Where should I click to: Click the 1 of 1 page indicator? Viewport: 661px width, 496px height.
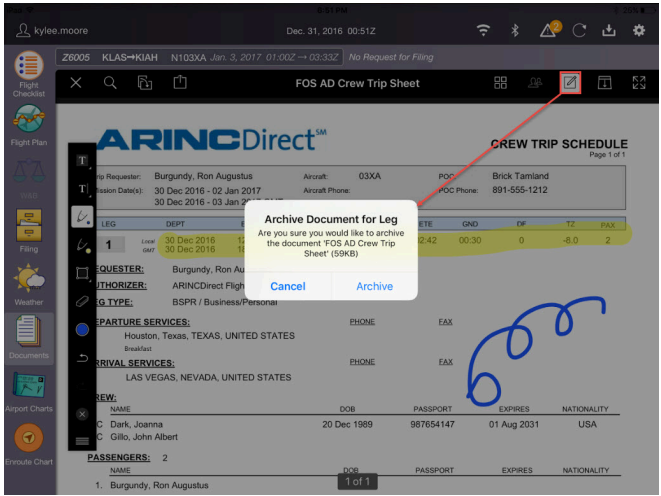[x=357, y=481]
